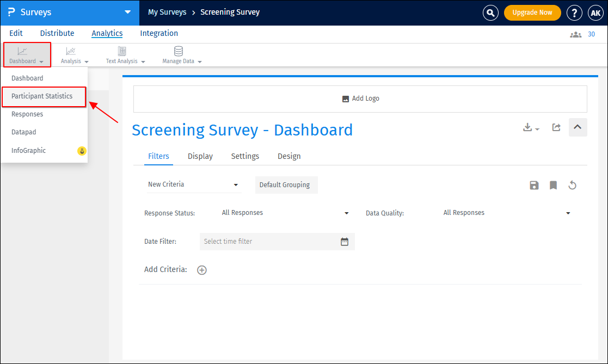Reset filters with the refresh icon
608x364 pixels.
coord(572,185)
